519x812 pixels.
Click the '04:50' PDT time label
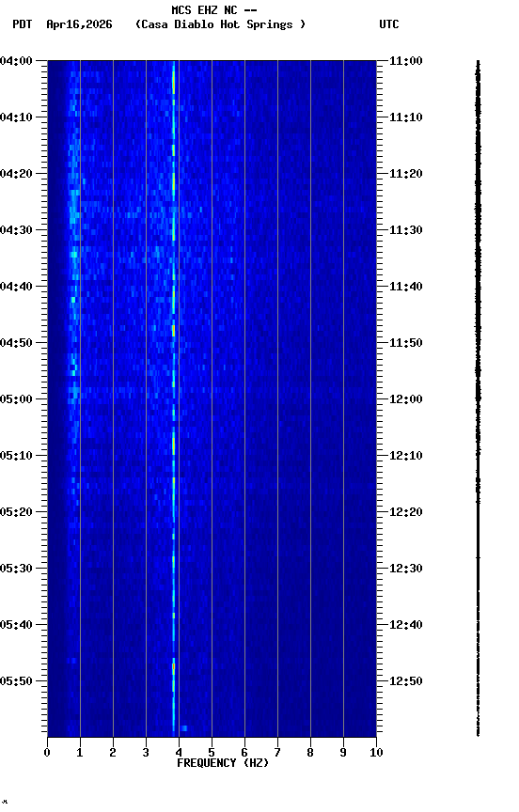(16, 343)
